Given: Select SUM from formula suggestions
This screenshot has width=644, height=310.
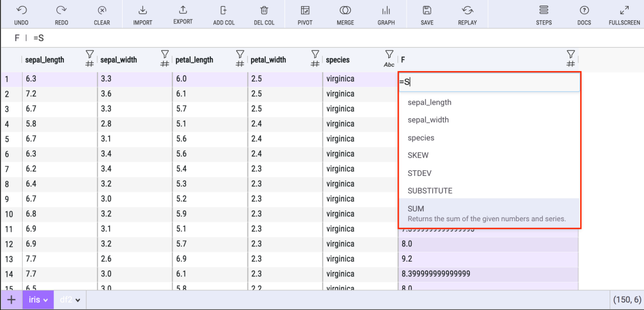Looking at the screenshot, I should [x=416, y=209].
